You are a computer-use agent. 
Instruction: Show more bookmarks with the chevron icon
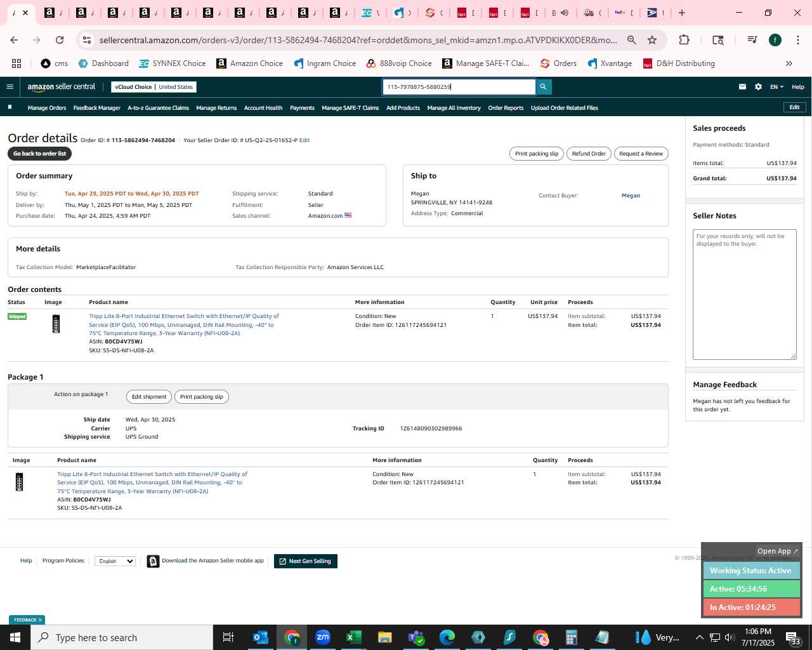click(789, 63)
